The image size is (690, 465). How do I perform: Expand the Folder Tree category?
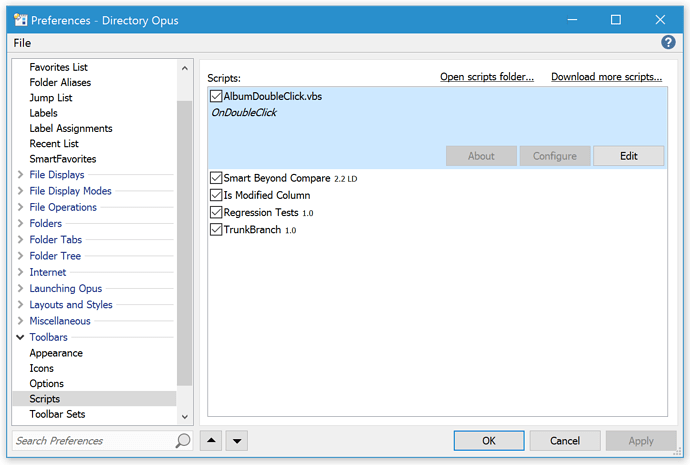point(20,256)
